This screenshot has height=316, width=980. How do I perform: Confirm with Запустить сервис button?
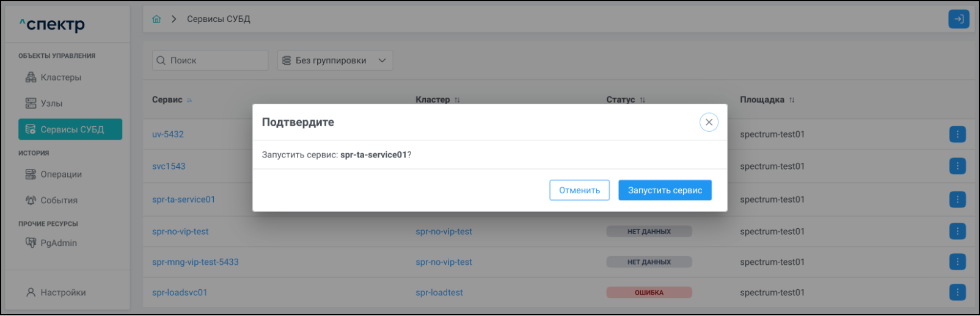point(665,190)
